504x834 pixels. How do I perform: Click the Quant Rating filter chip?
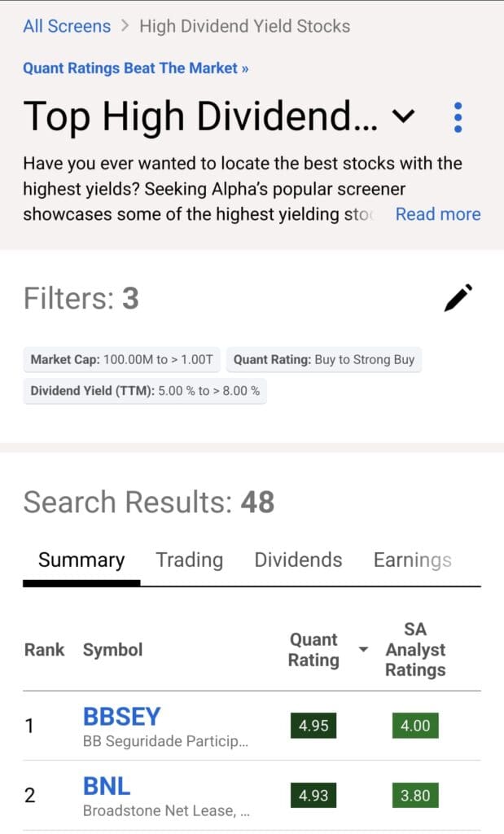click(x=324, y=359)
